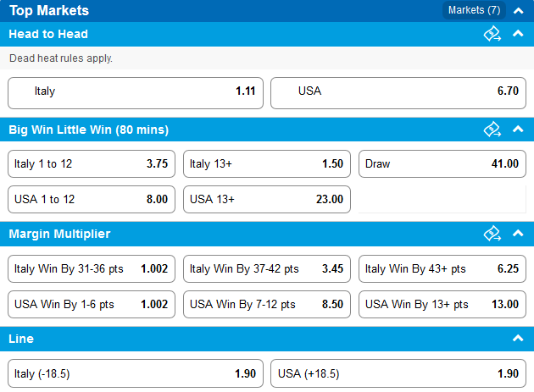Collapse the Margin Multiplier market
This screenshot has height=392, width=534.
click(518, 233)
